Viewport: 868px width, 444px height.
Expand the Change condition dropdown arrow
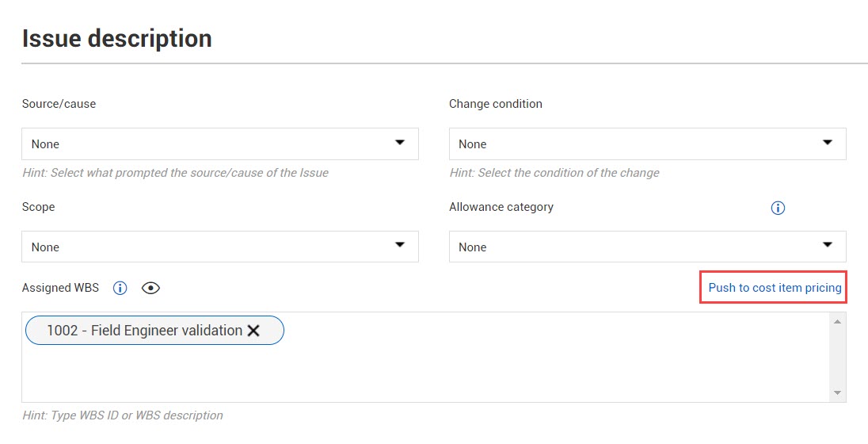click(828, 143)
